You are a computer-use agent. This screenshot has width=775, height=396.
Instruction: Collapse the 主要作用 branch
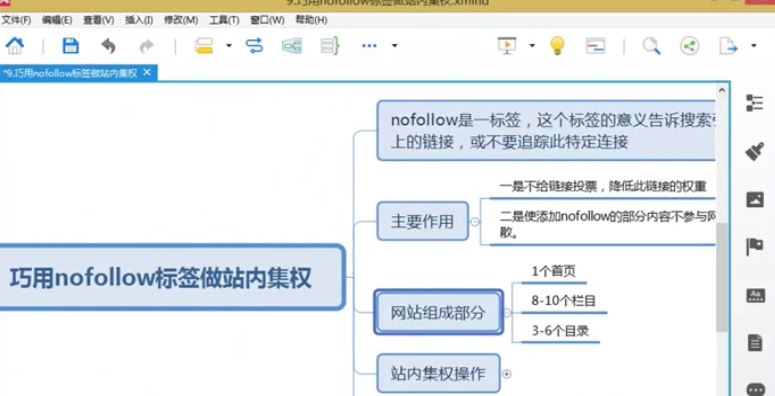[475, 221]
